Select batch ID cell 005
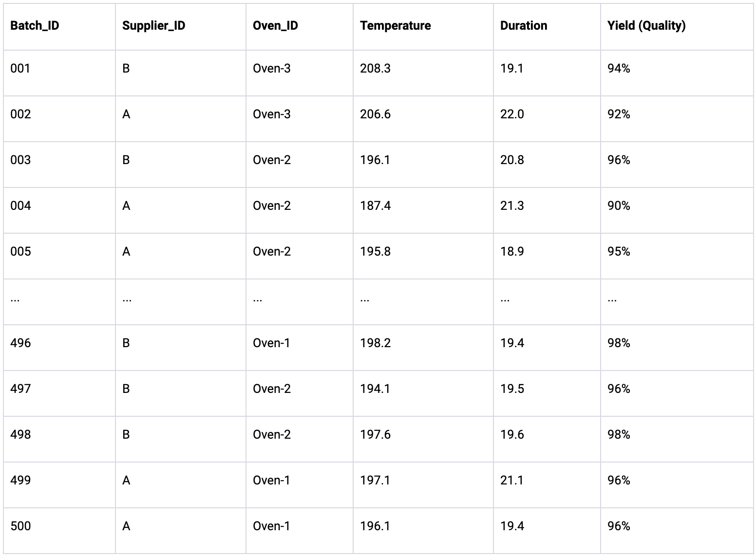Image resolution: width=756 pixels, height=557 pixels. 20,252
